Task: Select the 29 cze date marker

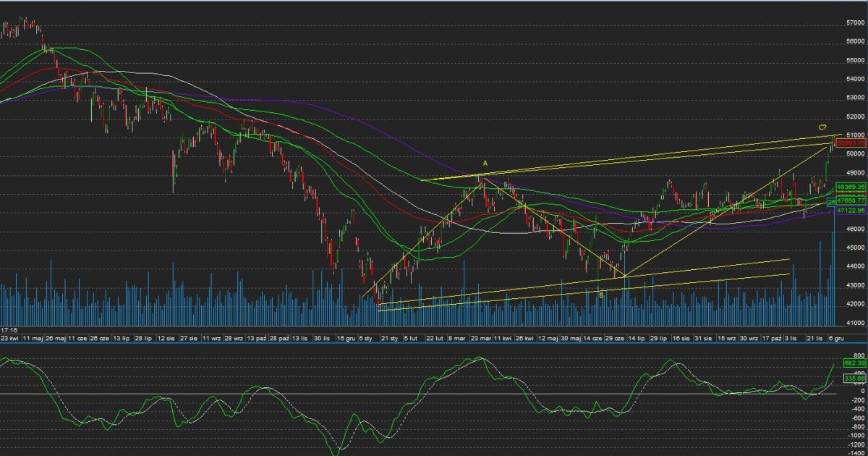Action: click(x=616, y=338)
